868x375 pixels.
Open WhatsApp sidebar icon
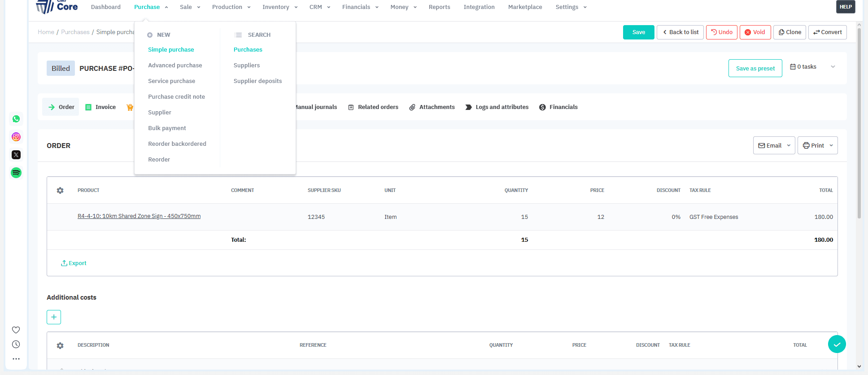coord(16,119)
